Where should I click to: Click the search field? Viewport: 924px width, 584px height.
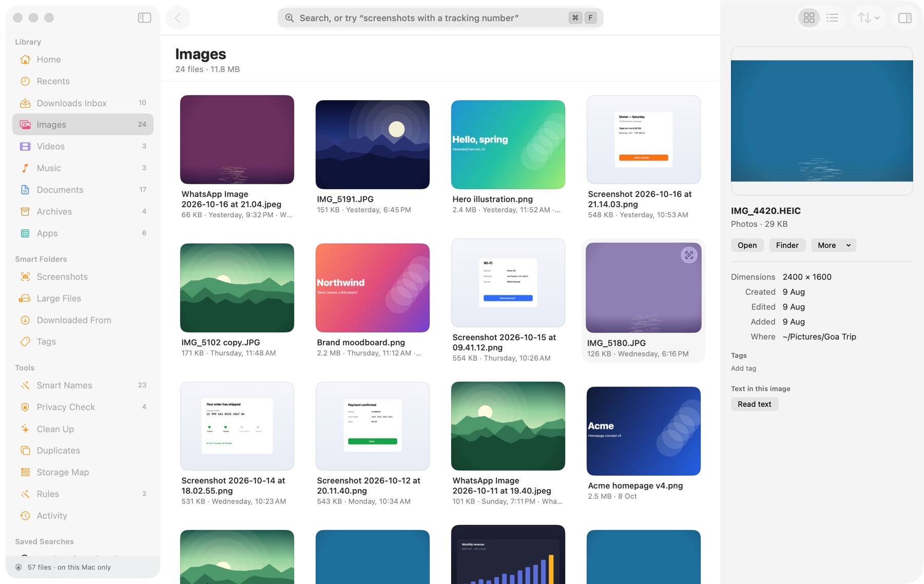(x=440, y=18)
